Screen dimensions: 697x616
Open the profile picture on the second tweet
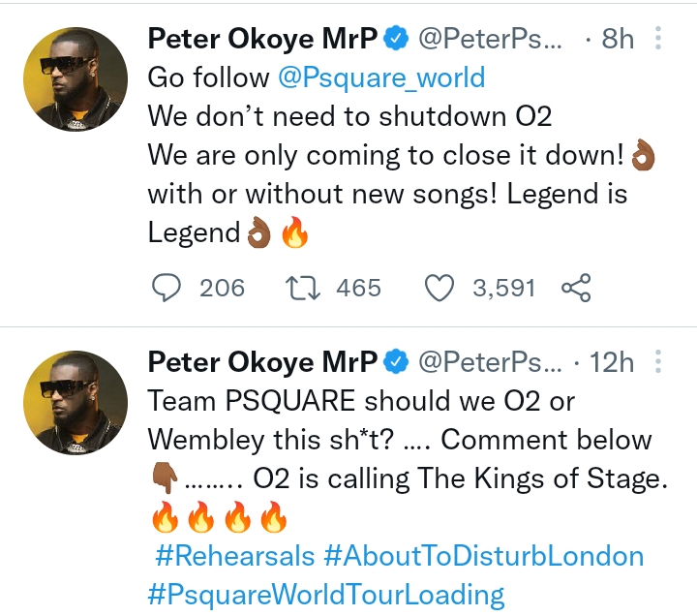tap(76, 403)
